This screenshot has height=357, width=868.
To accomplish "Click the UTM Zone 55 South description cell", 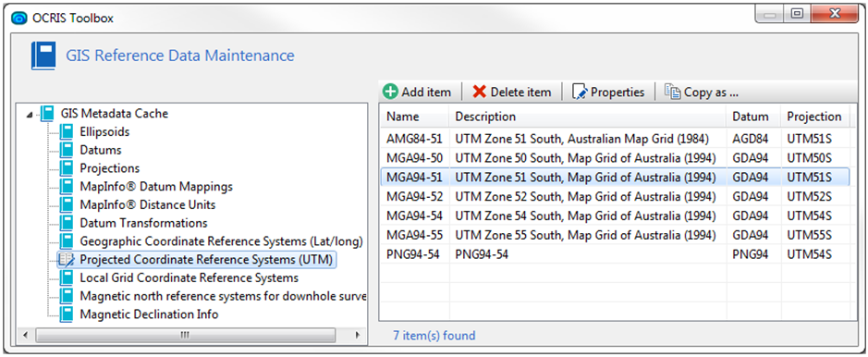I will click(x=587, y=236).
